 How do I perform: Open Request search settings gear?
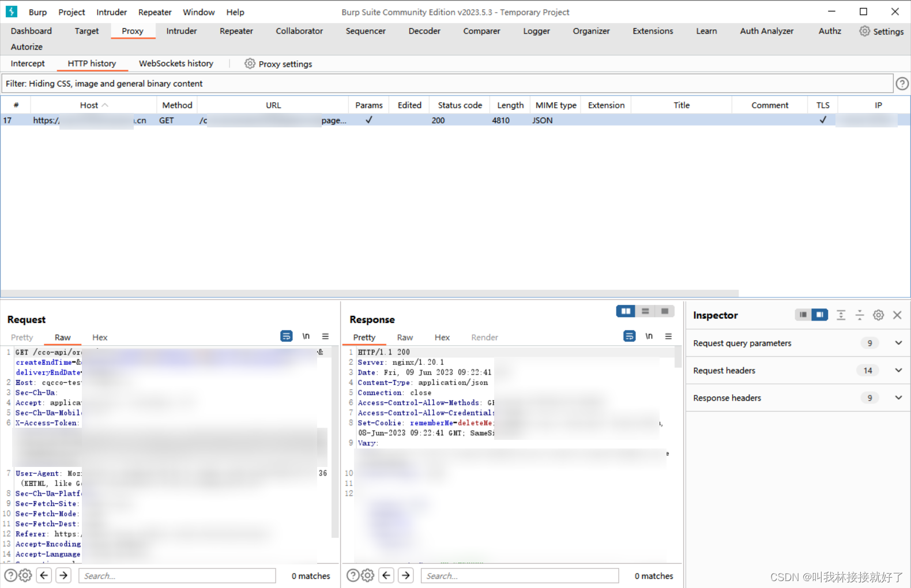point(25,575)
